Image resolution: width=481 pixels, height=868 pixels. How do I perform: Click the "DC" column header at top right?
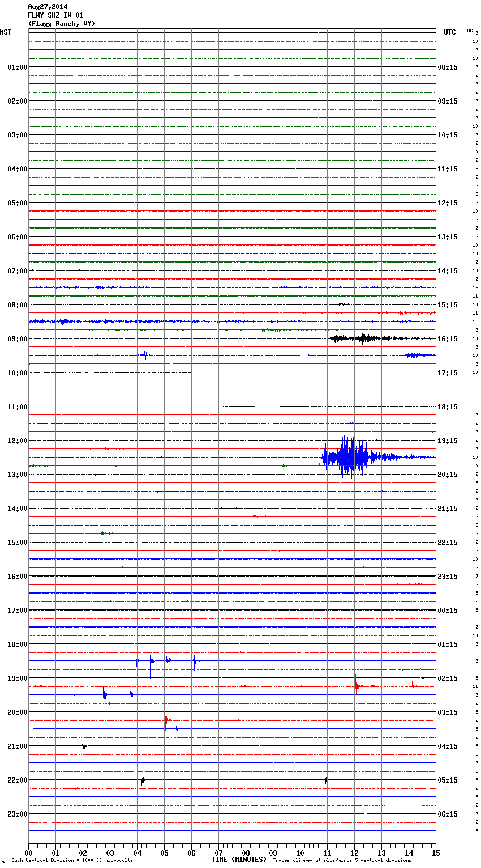(470, 31)
